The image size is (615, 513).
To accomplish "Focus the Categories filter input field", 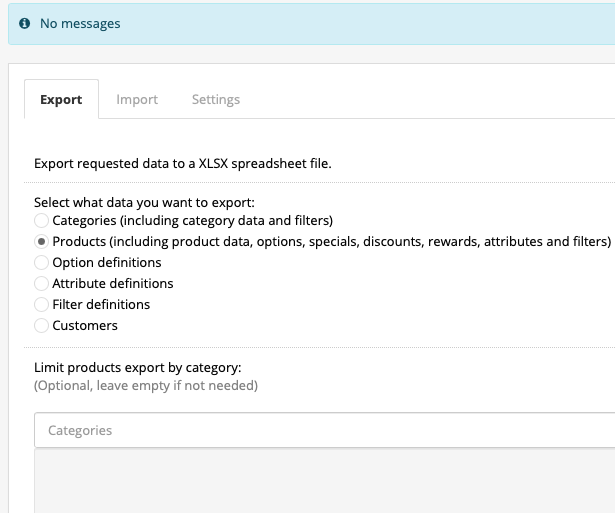I will point(325,430).
